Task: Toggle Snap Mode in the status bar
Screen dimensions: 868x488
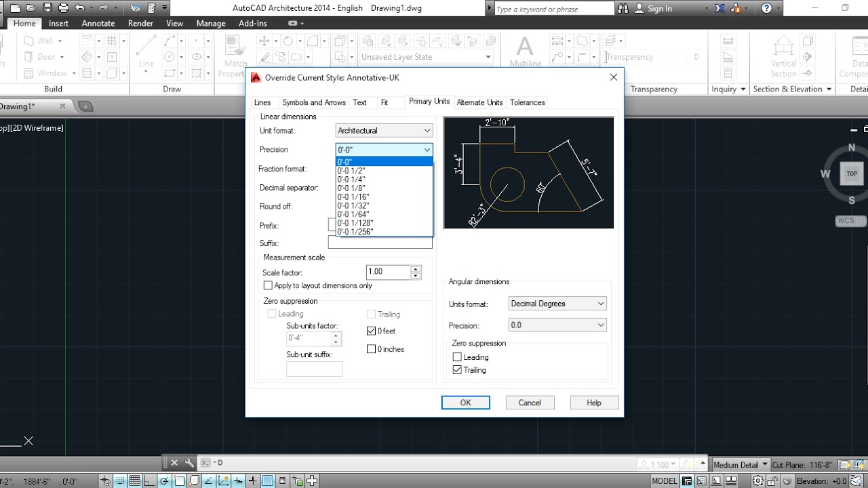Action: click(120, 481)
